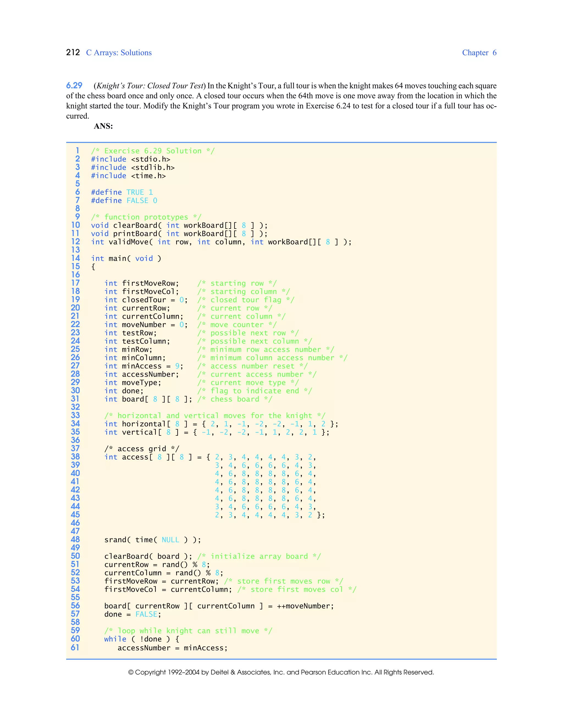Click 'int main( void )' declaration
The height and width of the screenshot is (728, 563).
(126, 258)
